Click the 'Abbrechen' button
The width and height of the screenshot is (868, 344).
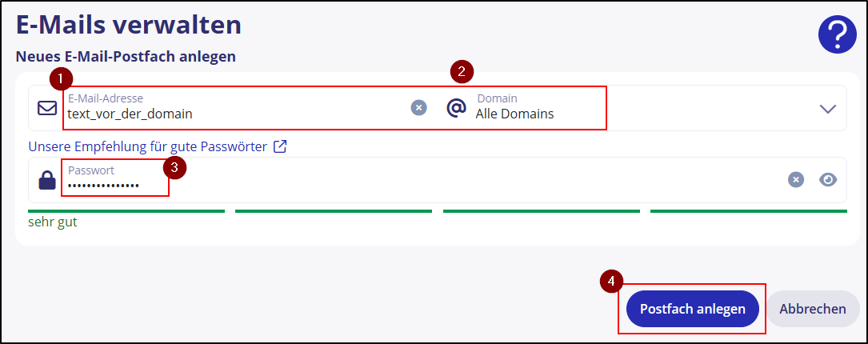(813, 309)
